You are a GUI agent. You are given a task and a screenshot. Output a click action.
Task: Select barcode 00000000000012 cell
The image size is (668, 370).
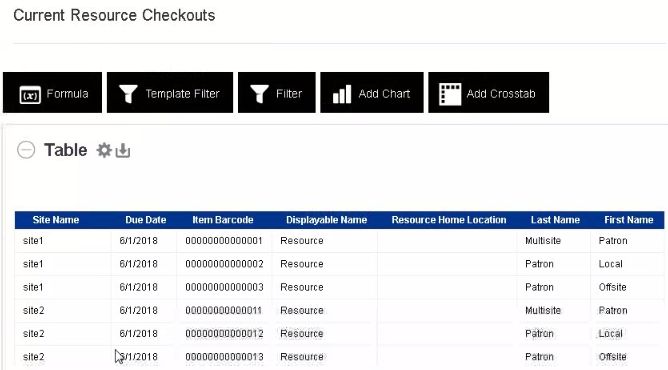225,333
